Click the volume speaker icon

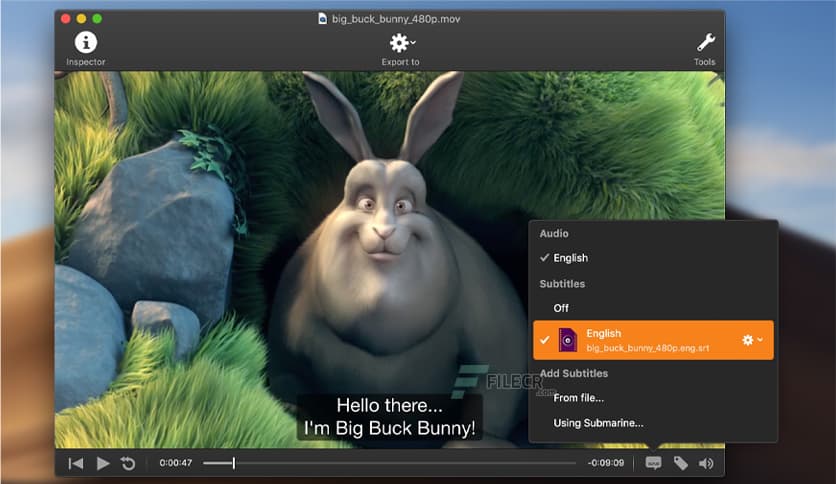click(706, 463)
